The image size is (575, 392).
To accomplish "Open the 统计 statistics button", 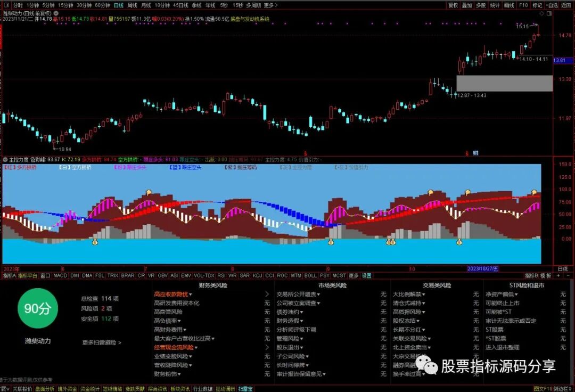I will [495, 5].
